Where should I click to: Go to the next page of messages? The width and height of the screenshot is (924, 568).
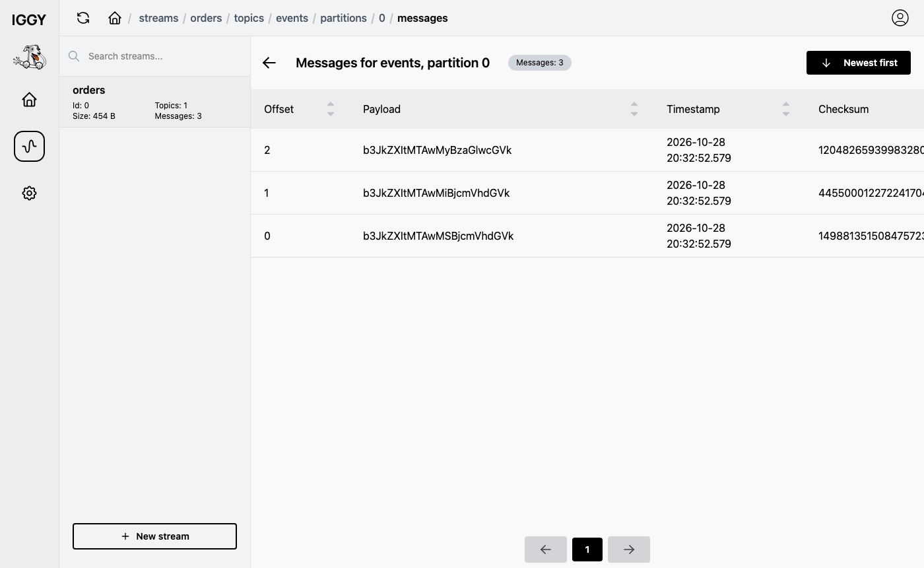click(629, 550)
